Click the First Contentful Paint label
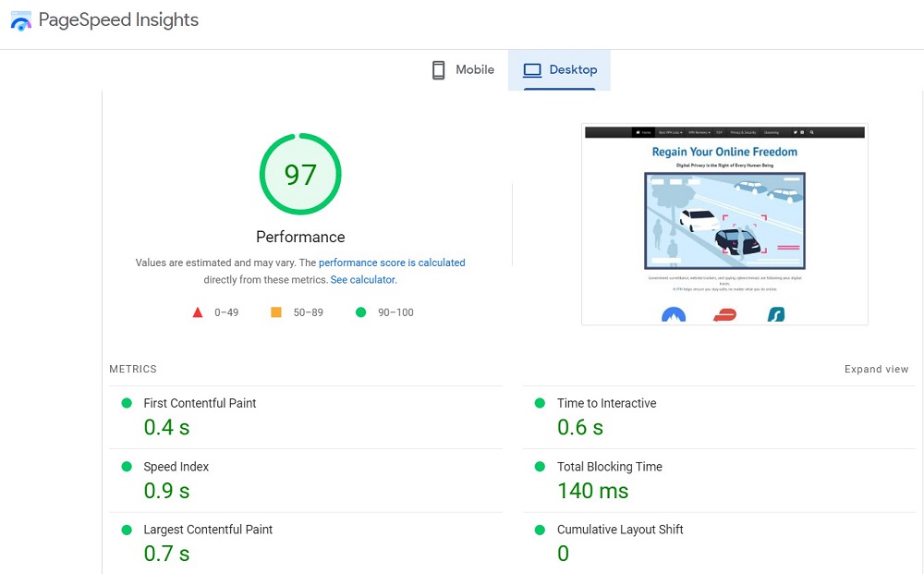The height and width of the screenshot is (574, 924). coord(200,403)
